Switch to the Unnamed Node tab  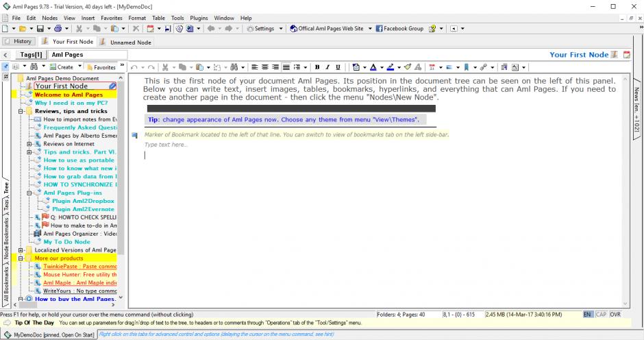click(125, 42)
